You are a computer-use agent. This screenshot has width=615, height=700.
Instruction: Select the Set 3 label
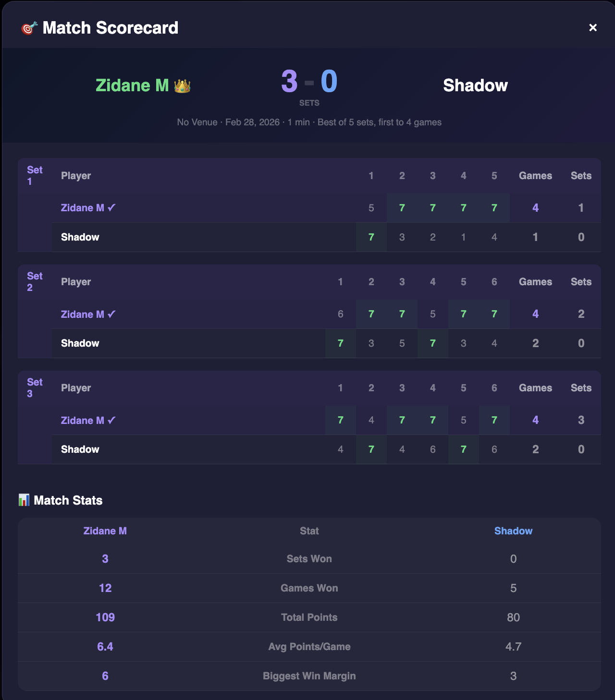[34, 387]
